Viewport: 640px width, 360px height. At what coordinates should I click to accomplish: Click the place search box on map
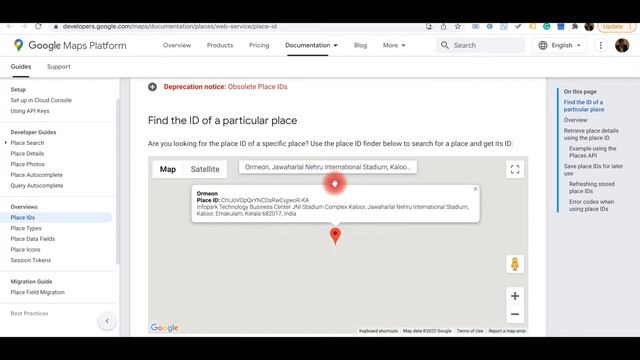(328, 167)
